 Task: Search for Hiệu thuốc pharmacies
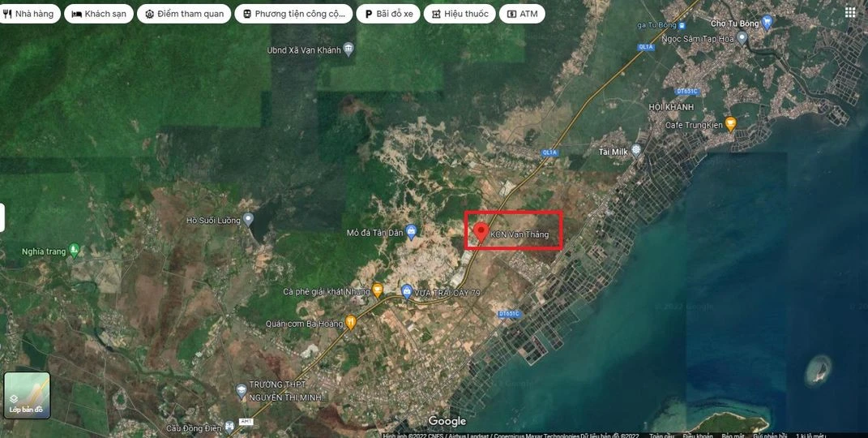pyautogui.click(x=460, y=14)
